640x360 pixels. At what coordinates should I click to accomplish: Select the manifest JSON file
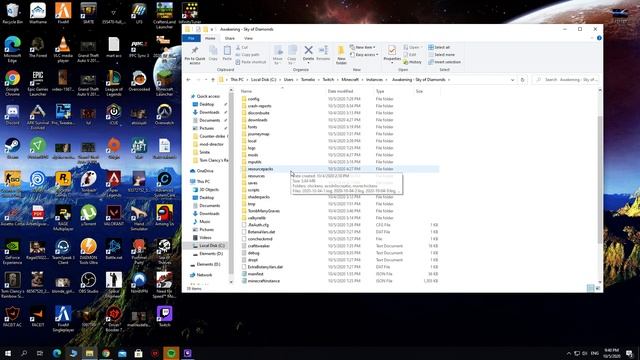click(x=256, y=274)
